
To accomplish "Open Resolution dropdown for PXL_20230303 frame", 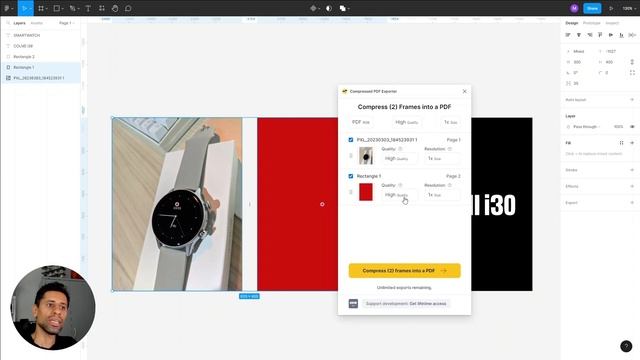I will coord(442,158).
